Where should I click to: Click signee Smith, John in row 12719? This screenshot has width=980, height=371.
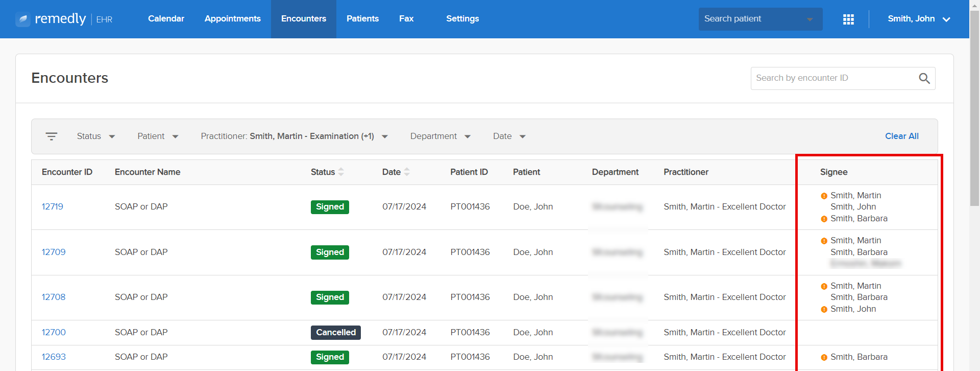tap(853, 207)
